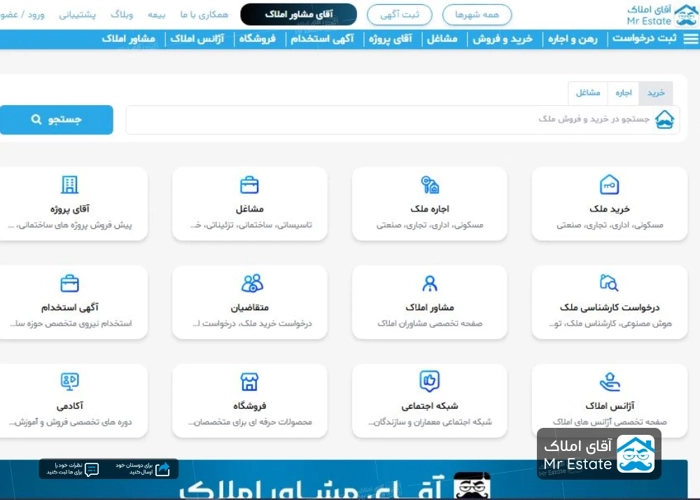
Task: Click the submit comments chat icon
Action: click(x=92, y=469)
